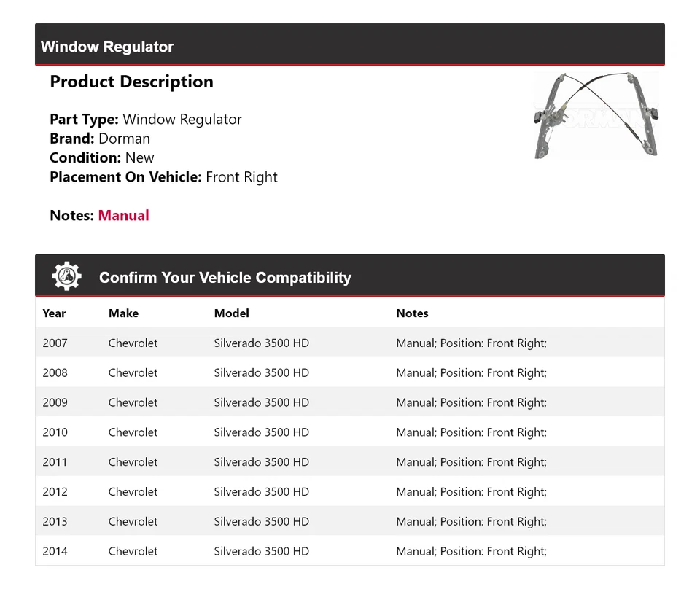Click Manual; Position: Front Right note for 2013
Screen dimensions: 700x589
471,521
